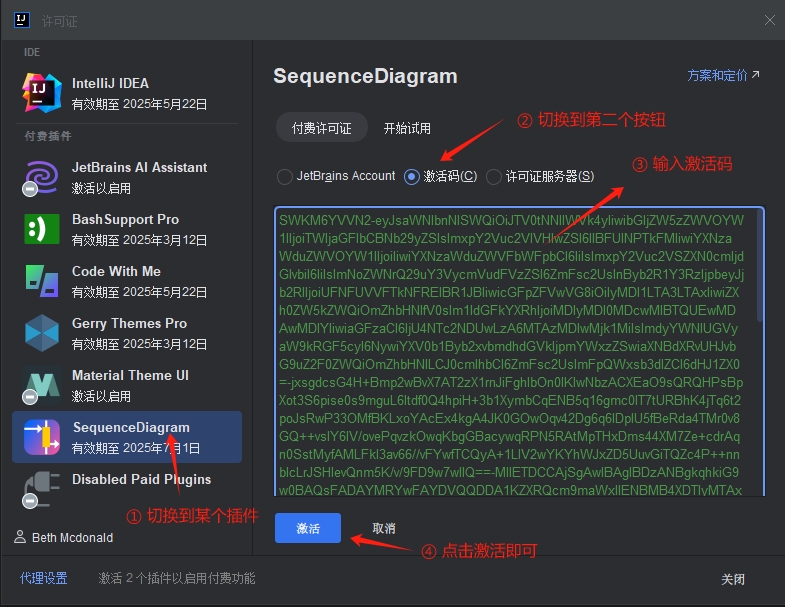The height and width of the screenshot is (607, 785).
Task: Close the license dialog with X
Action: point(769,20)
